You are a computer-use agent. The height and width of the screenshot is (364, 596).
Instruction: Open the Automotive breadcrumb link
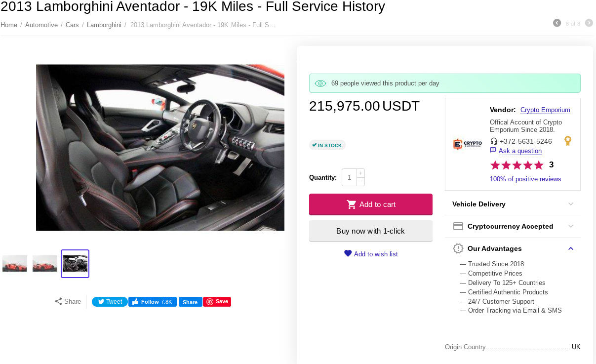click(x=41, y=25)
